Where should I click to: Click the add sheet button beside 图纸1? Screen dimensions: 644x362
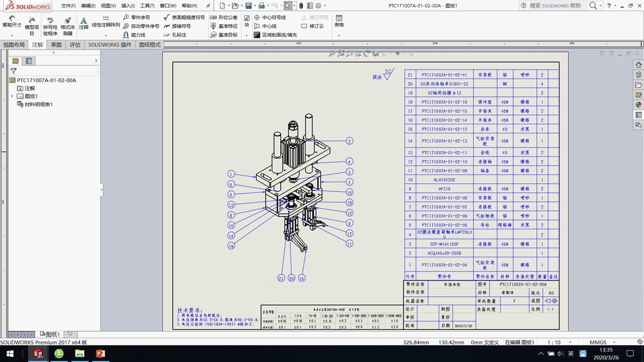tap(70, 334)
